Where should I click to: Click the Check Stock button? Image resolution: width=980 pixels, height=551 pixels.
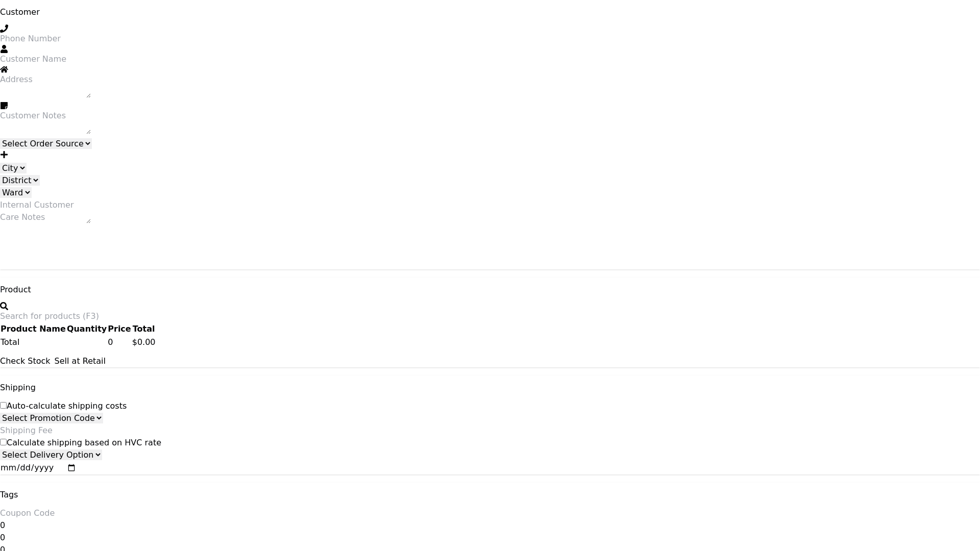point(25,361)
